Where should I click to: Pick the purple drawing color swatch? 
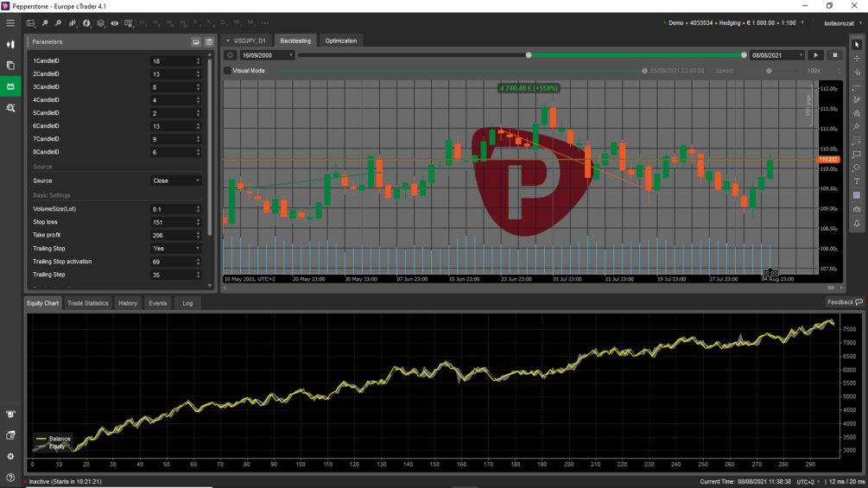point(857,195)
